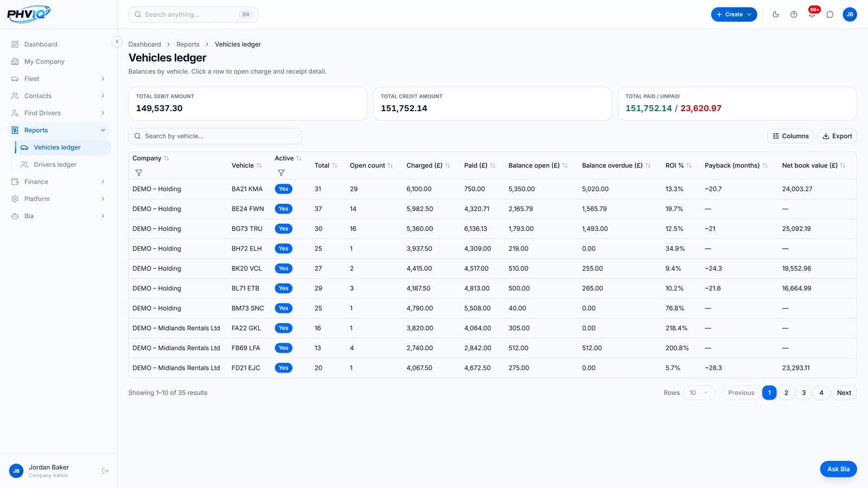868x488 pixels.
Task: Open the Columns chooser button
Action: (x=790, y=136)
